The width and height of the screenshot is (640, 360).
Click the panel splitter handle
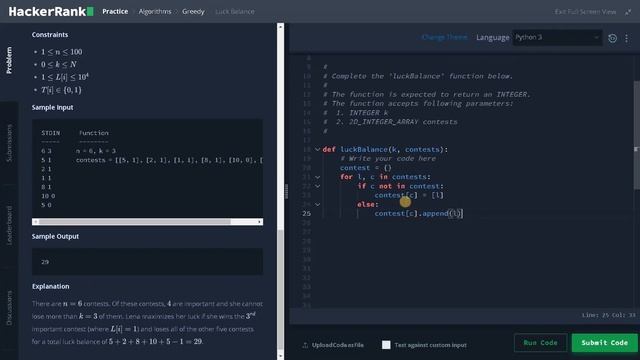tap(286, 191)
